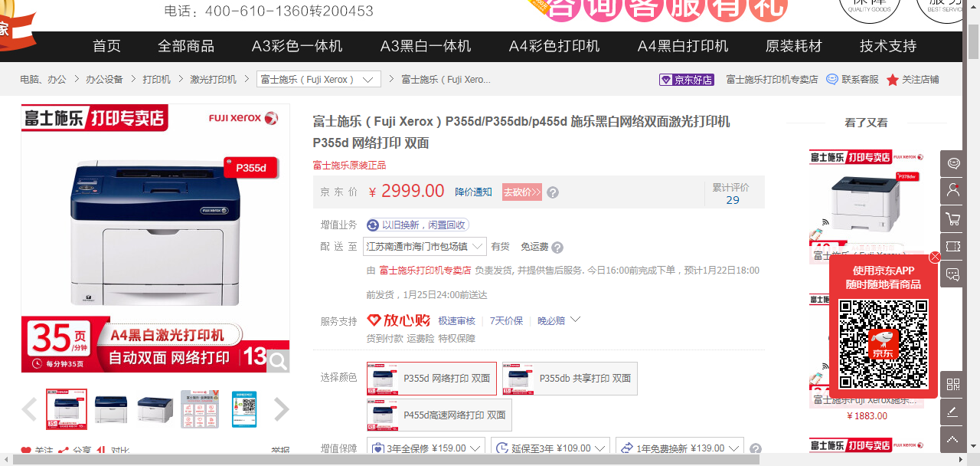Click the 富士施乐打印机专卖店 link in the delivery info

[425, 271]
